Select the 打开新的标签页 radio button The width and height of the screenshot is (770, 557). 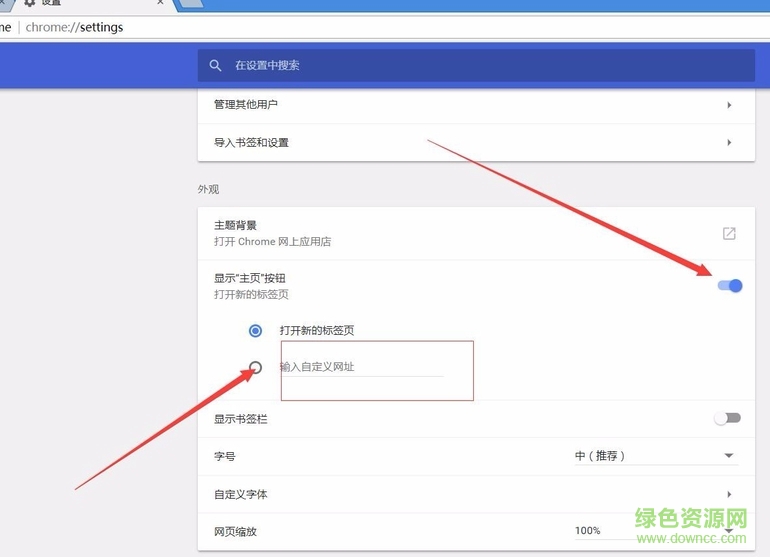point(256,331)
